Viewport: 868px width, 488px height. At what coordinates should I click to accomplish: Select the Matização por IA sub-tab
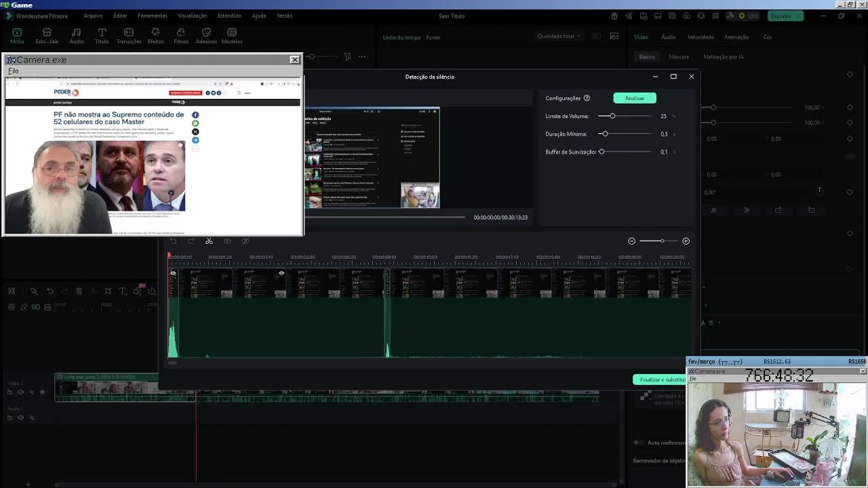724,57
